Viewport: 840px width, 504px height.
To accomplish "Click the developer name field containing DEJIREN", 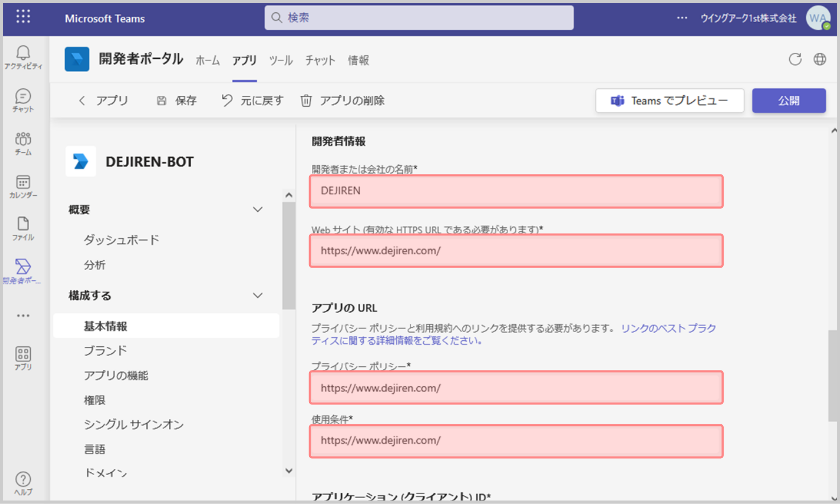I will [516, 191].
